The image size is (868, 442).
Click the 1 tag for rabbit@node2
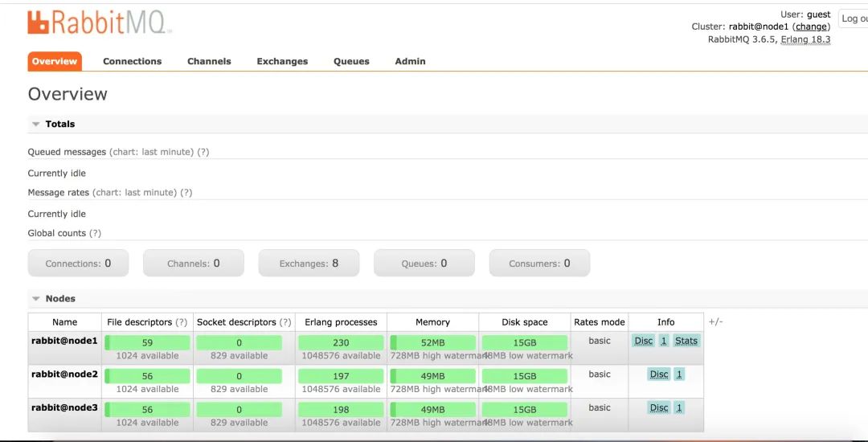point(679,374)
